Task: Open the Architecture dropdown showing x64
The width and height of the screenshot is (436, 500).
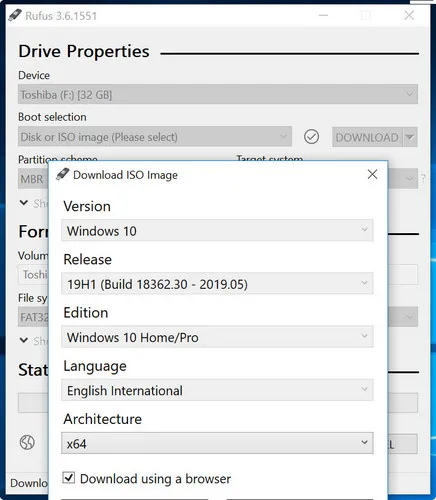Action: tap(217, 443)
